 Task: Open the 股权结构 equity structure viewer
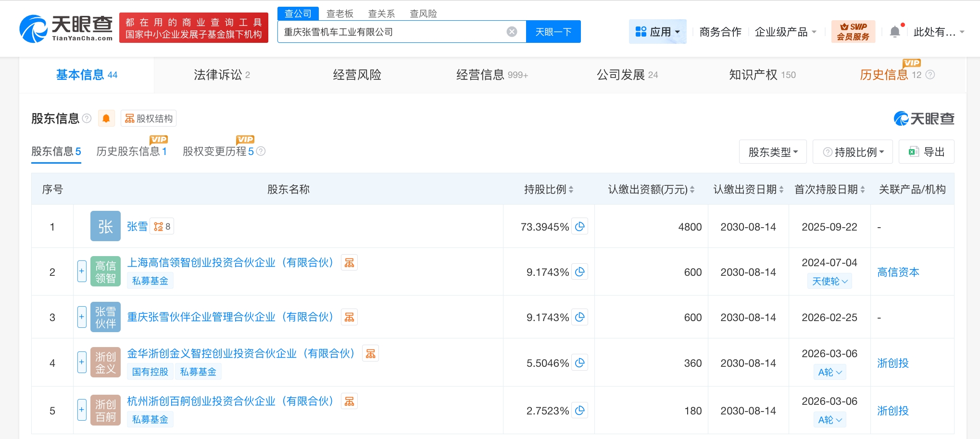(148, 118)
